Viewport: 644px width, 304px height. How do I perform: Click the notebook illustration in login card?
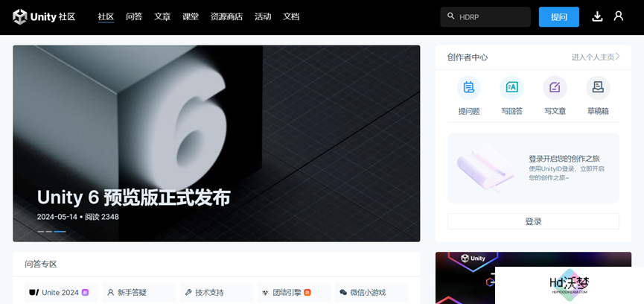[x=485, y=169]
